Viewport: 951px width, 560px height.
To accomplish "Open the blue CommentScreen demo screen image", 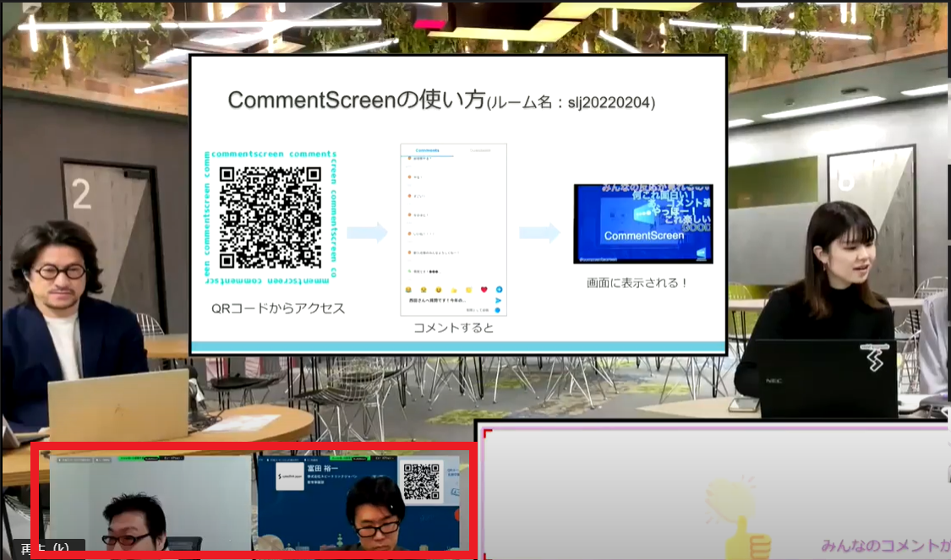I will pos(643,224).
